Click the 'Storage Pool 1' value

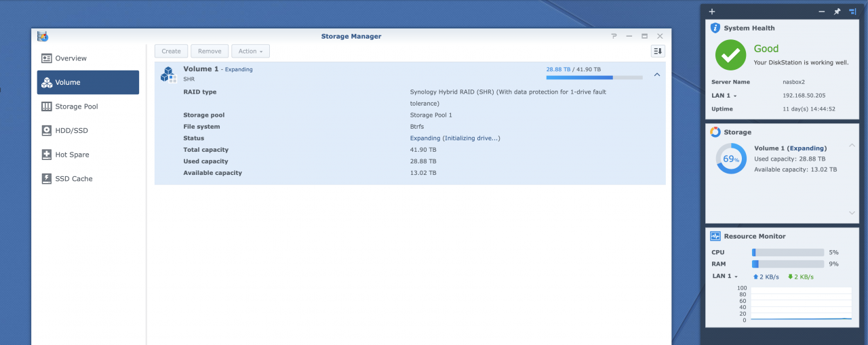pyautogui.click(x=431, y=115)
